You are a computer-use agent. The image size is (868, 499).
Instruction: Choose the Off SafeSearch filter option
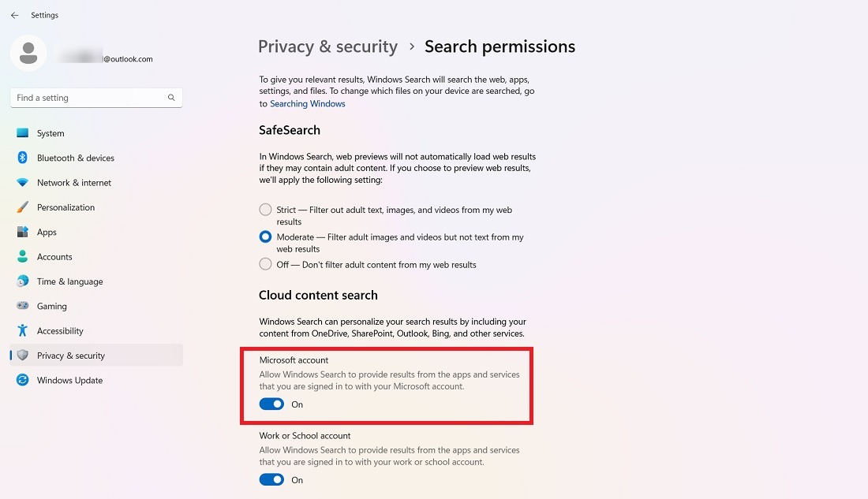[x=265, y=265]
